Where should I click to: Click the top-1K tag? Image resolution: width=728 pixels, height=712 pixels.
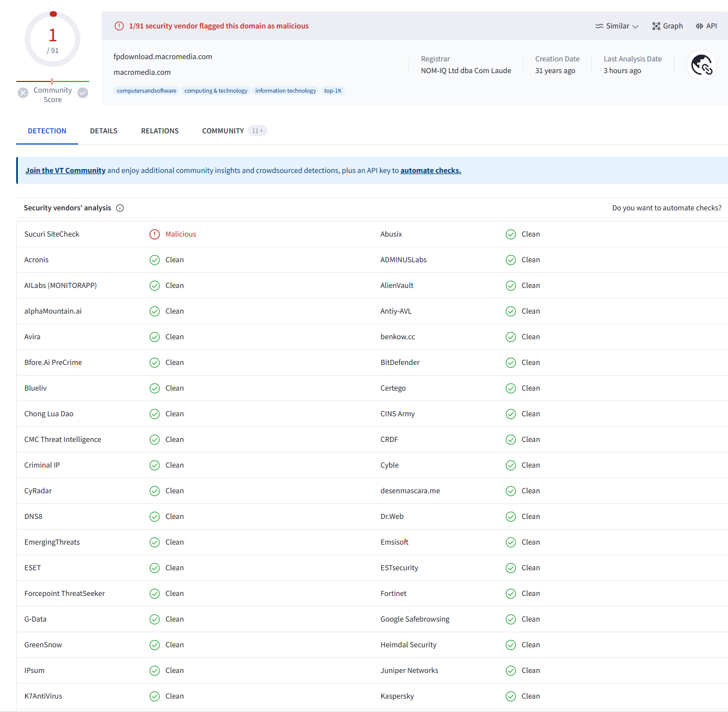[333, 91]
